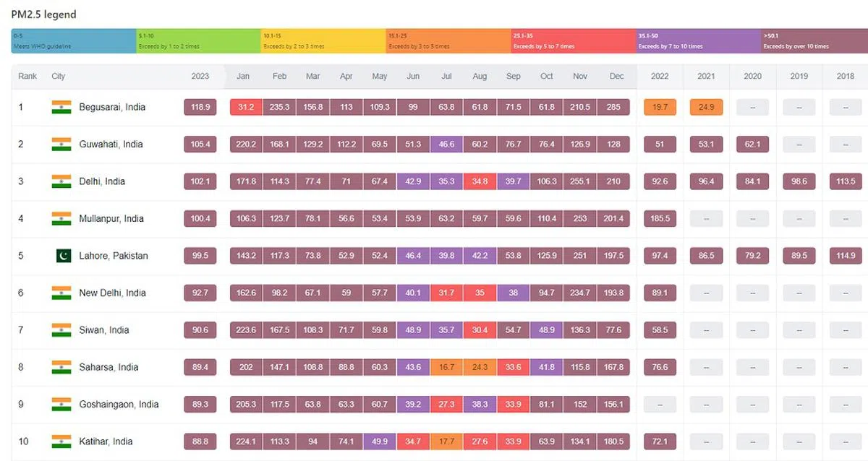Click the India flag beside Goshaingaon
868x461 pixels.
61,405
